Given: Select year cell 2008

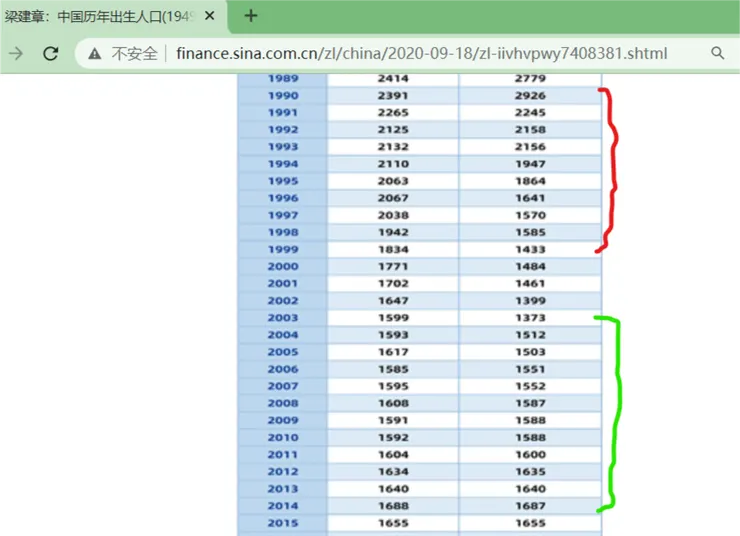Looking at the screenshot, I should 283,403.
